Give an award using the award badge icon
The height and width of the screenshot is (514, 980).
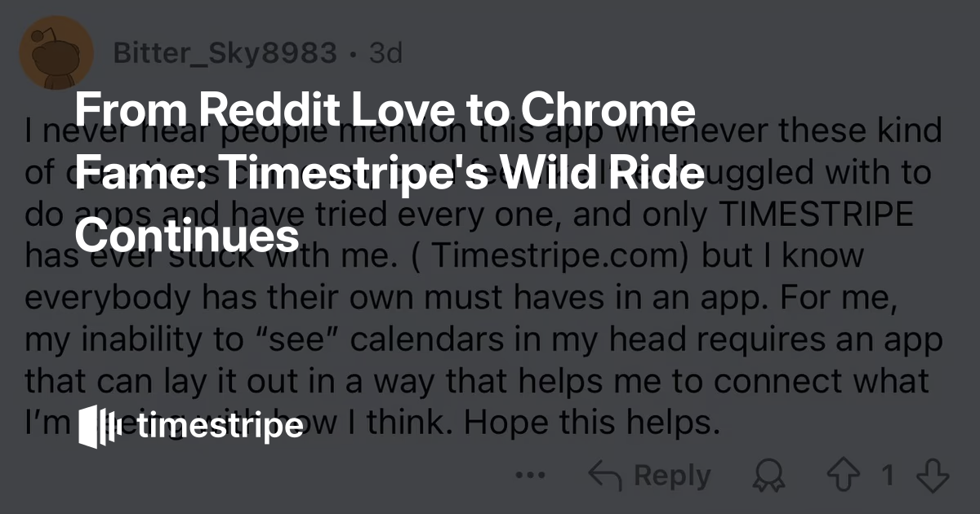769,476
